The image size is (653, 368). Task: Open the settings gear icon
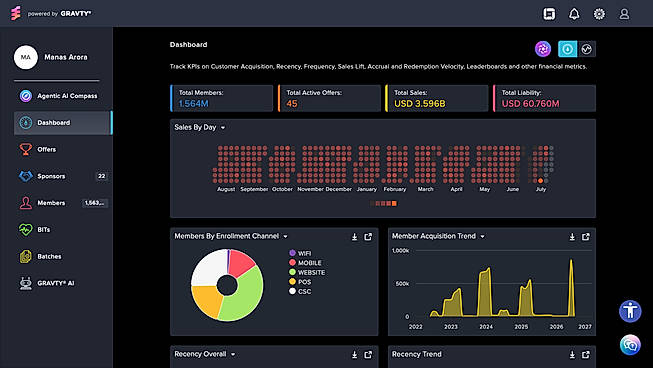(599, 14)
